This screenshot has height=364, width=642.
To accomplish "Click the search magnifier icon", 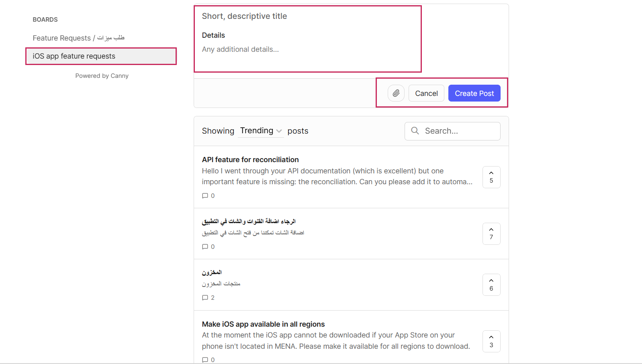I will click(x=415, y=131).
